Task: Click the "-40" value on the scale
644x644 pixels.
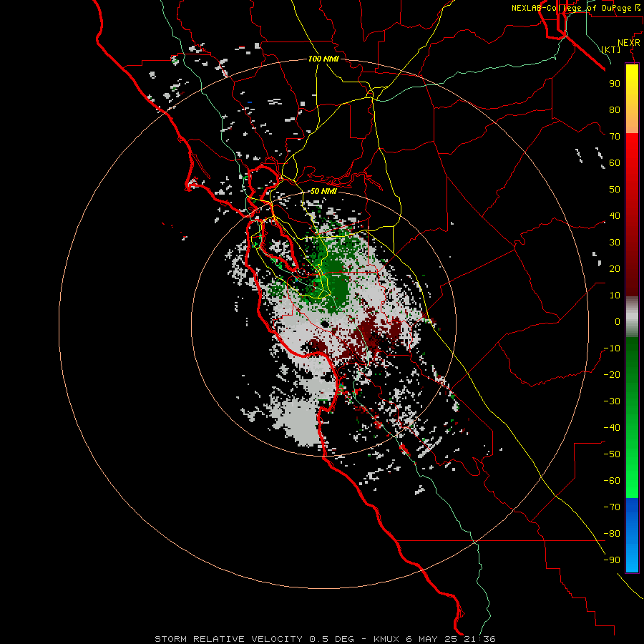Action: pos(612,428)
